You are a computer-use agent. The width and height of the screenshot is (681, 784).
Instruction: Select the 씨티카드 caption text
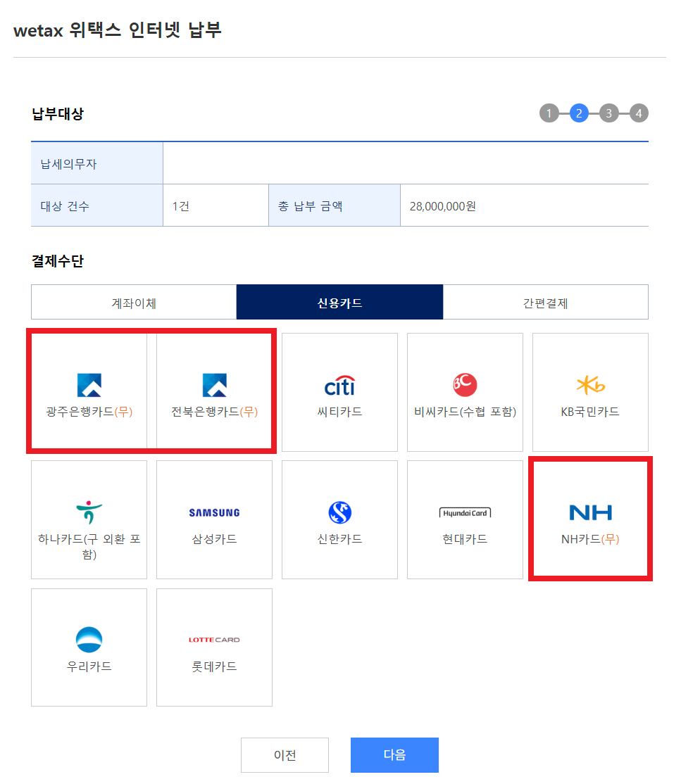tap(339, 412)
